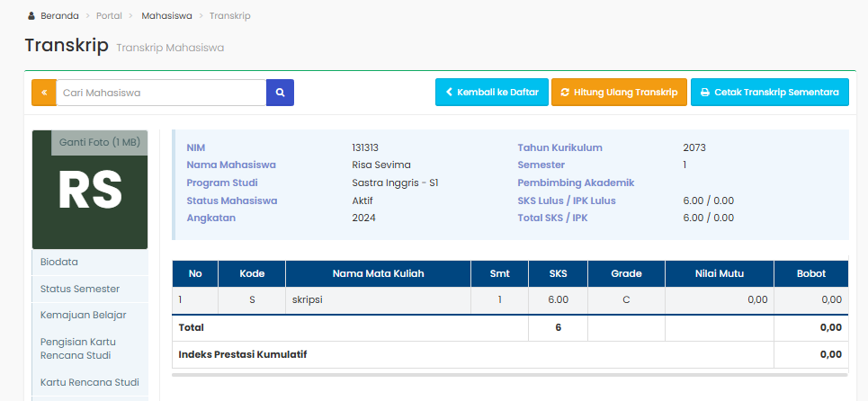This screenshot has width=868, height=401.
Task: Click the SKS column header
Action: (x=558, y=274)
